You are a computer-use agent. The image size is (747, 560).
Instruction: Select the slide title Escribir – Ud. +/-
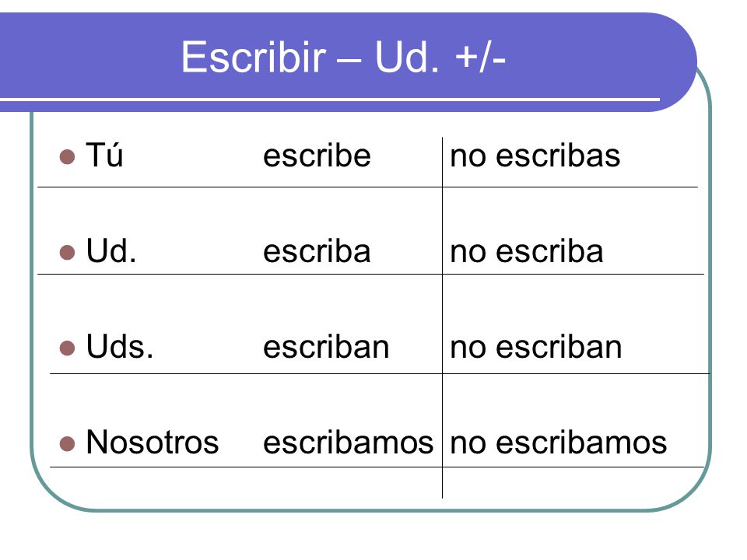343,57
